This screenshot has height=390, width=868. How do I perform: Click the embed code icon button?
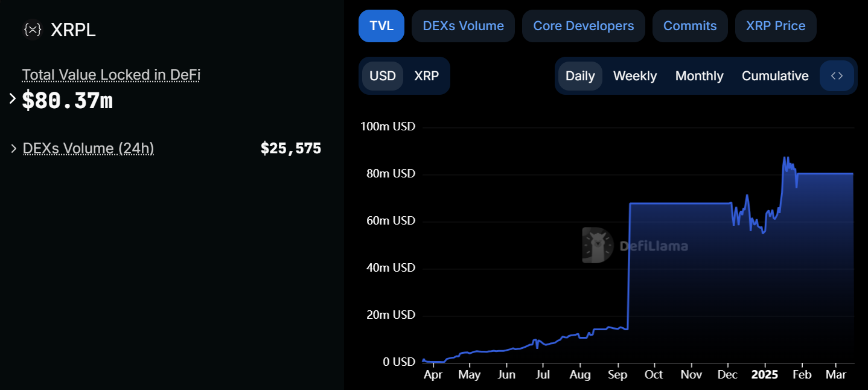pos(837,76)
